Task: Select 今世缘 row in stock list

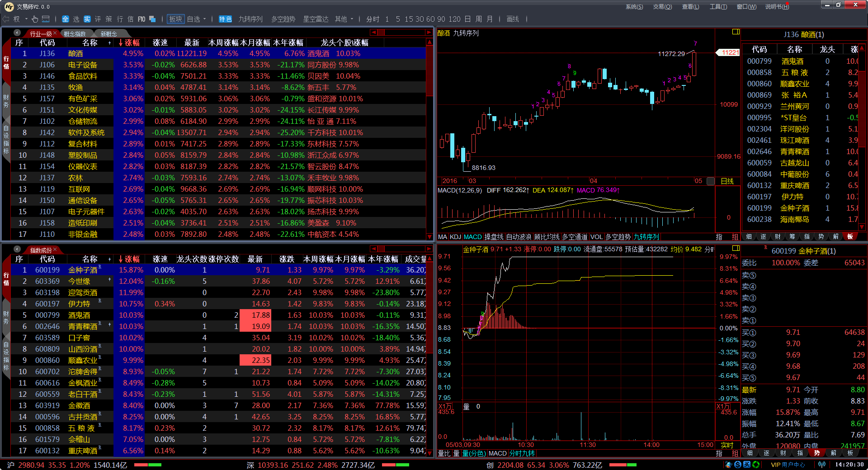Action: pos(79,281)
